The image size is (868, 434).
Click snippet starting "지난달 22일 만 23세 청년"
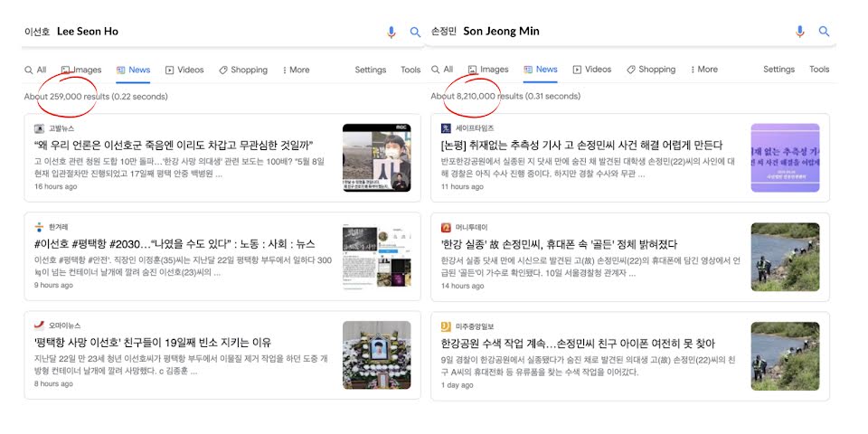181,365
